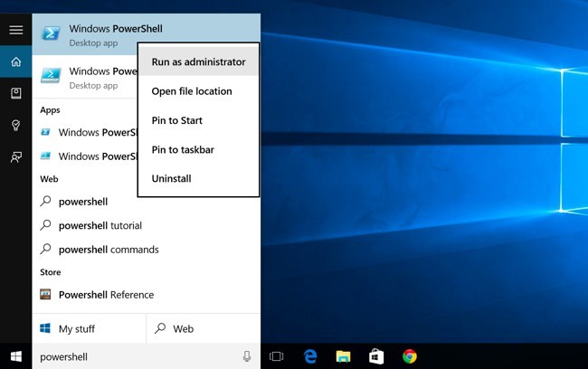Open Task View on the taskbar
Viewport: 588px width, 369px height.
278,357
